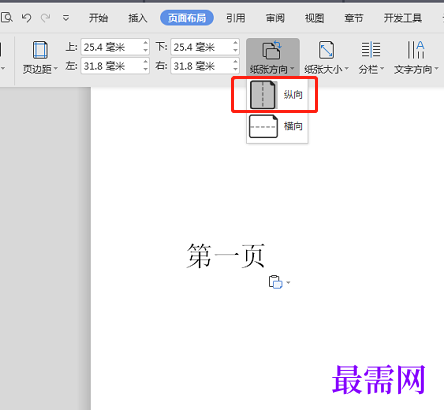Increase the top margin with stepper
This screenshot has width=444, height=411.
click(x=145, y=43)
